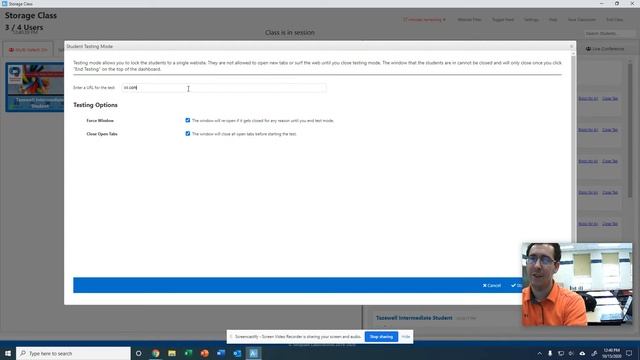Open Google Chrome from the taskbar
This screenshot has height=360, width=640.
[156, 353]
